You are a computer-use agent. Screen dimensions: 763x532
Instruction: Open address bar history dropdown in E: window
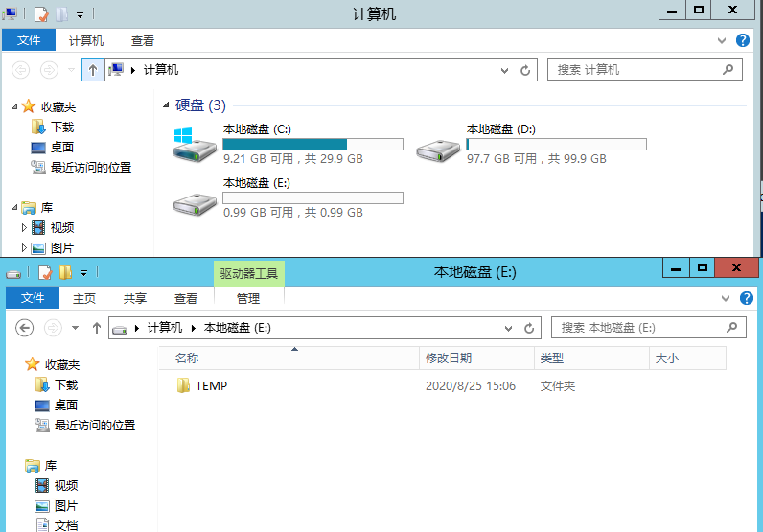click(x=507, y=328)
